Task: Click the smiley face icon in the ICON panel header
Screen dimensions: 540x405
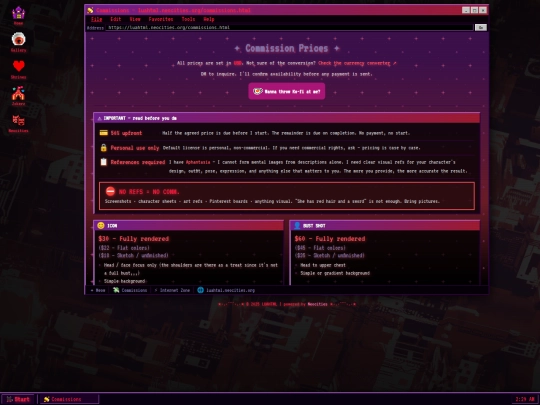Action: click(x=101, y=226)
